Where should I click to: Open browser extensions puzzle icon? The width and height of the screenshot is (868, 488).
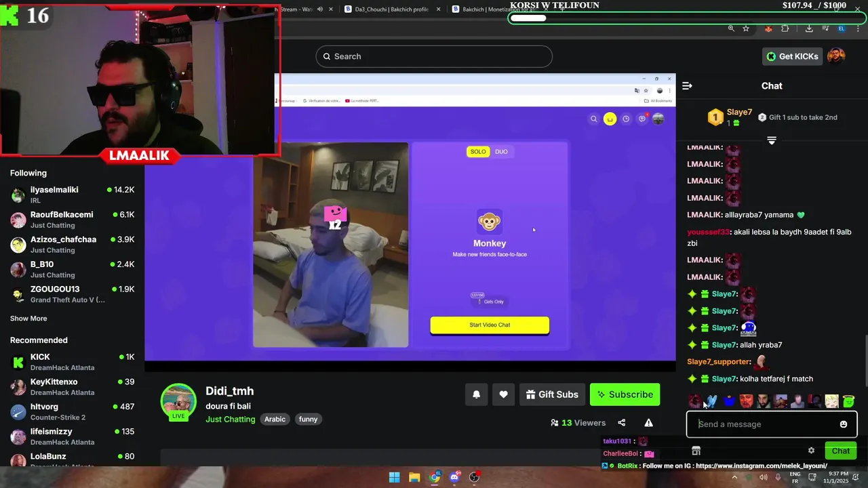(785, 28)
